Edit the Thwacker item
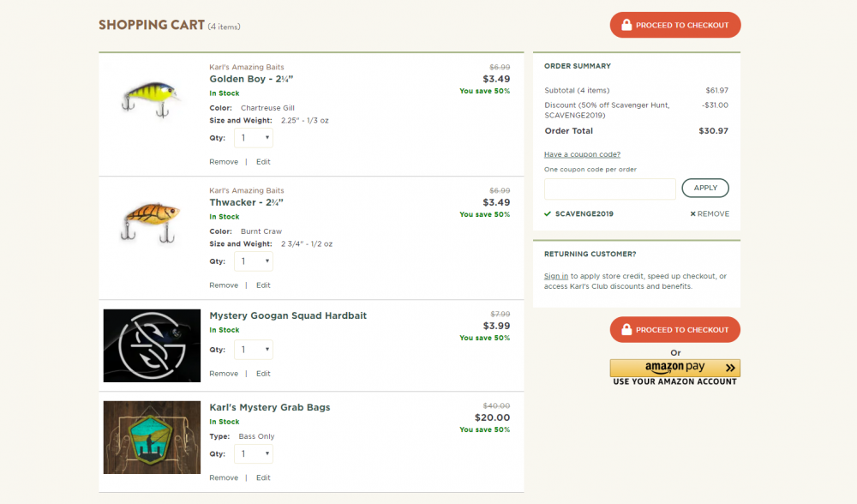This screenshot has width=857, height=504. (x=263, y=285)
